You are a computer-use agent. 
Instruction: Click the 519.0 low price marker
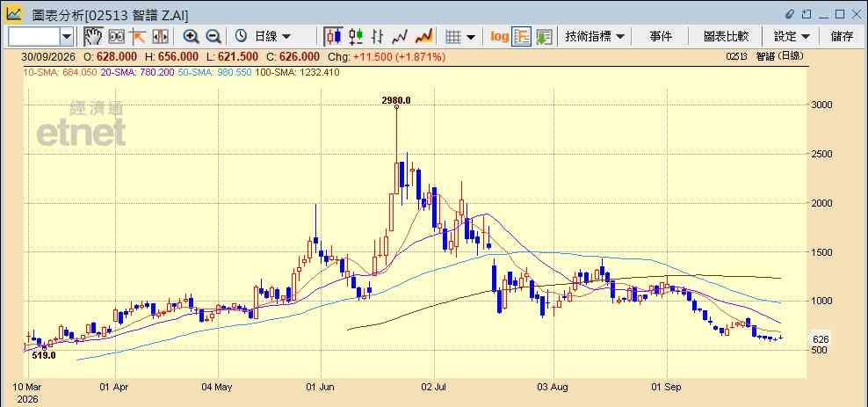[43, 355]
